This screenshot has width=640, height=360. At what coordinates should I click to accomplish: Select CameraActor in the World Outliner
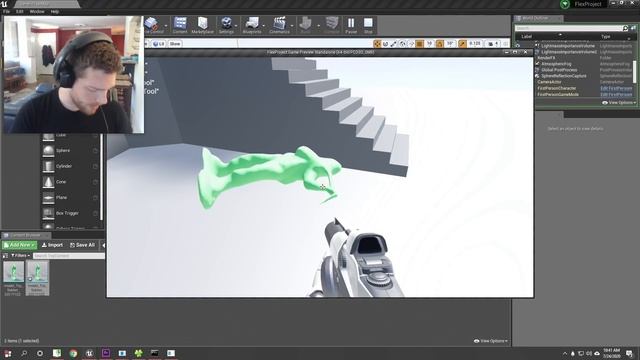tap(549, 82)
